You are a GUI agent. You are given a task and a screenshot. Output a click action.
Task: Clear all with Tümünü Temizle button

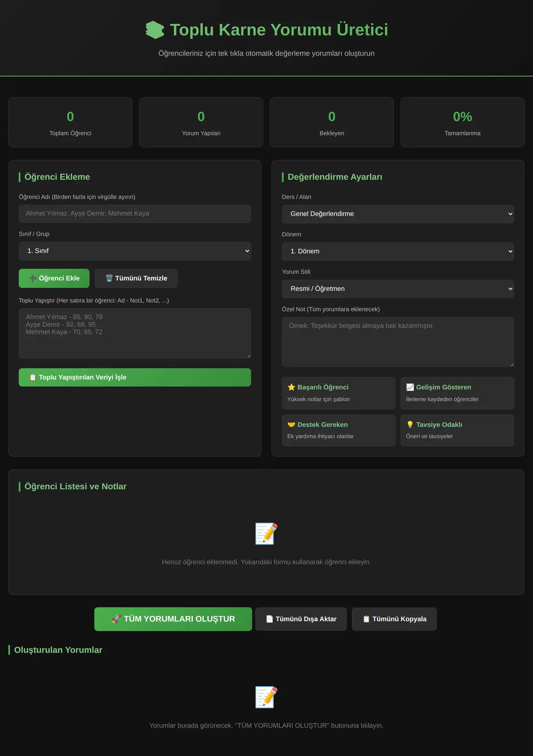tap(136, 278)
